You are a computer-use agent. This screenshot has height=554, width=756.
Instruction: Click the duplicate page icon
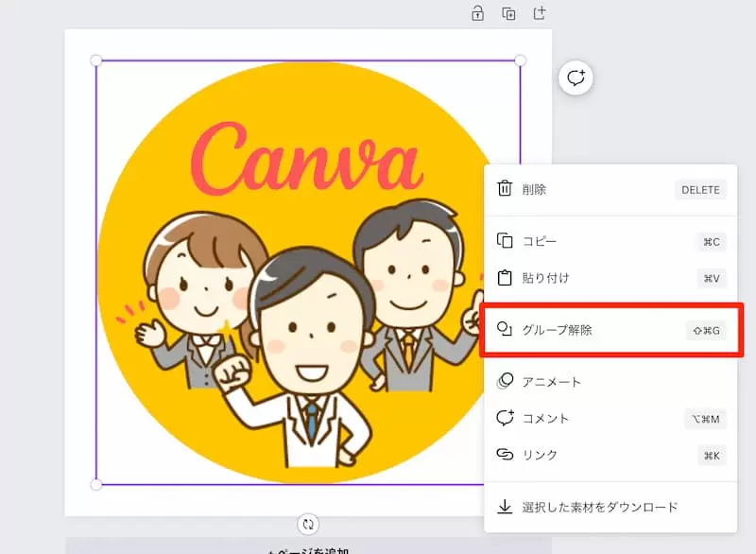pyautogui.click(x=508, y=13)
